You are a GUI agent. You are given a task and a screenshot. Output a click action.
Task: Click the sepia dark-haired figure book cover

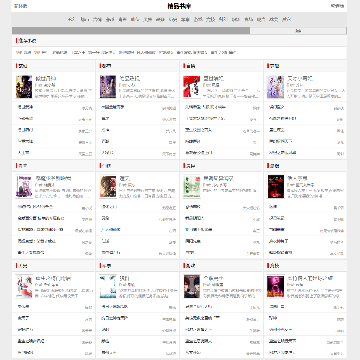108,187
